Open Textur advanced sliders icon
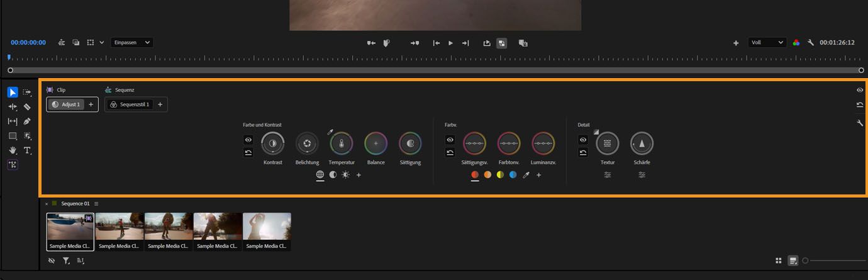This screenshot has height=280, width=868. (x=608, y=175)
